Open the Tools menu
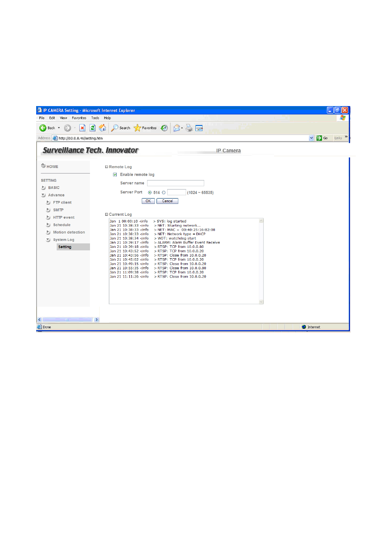This screenshot has height=555, width=392. coord(95,118)
